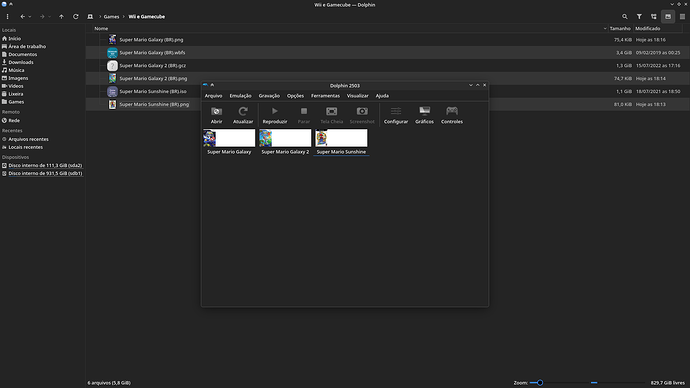Adjust the Zoom slider handle
690x388 pixels.
[540, 383]
